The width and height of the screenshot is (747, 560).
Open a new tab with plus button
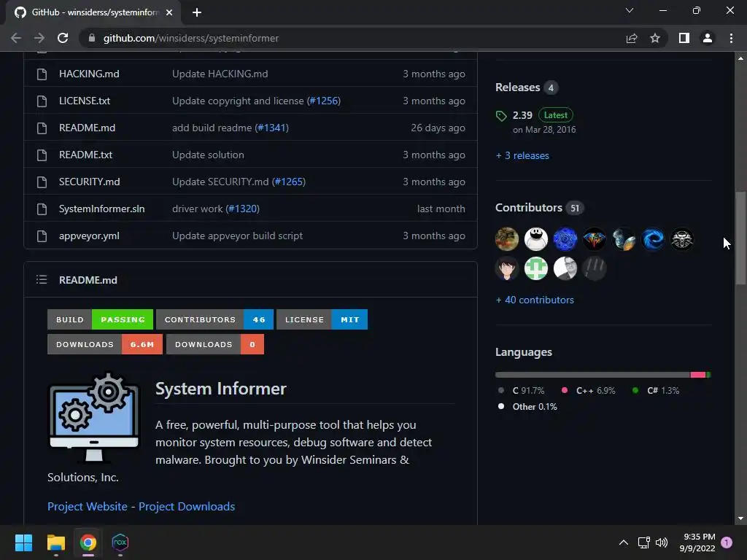coord(197,12)
